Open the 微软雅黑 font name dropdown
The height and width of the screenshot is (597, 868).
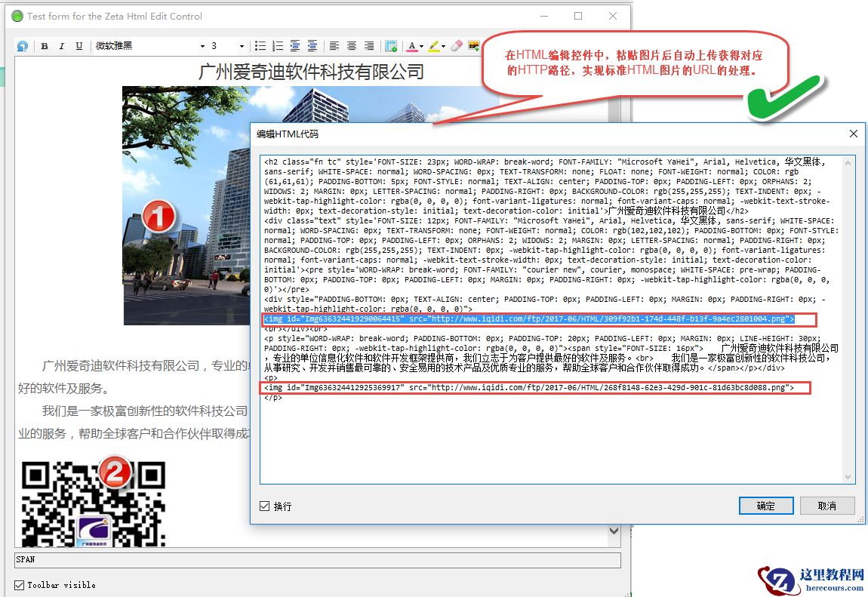coord(202,46)
